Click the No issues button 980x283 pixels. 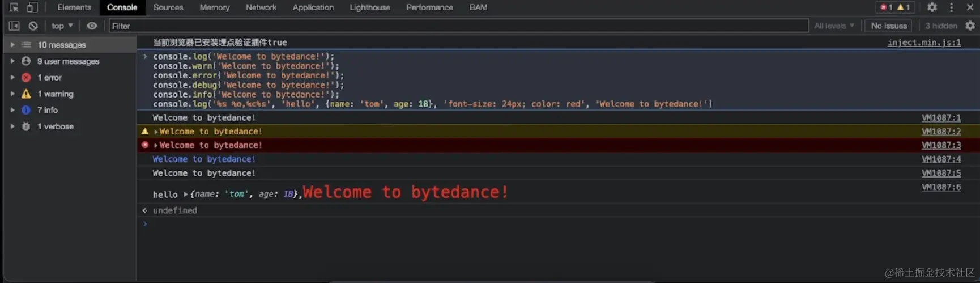889,26
